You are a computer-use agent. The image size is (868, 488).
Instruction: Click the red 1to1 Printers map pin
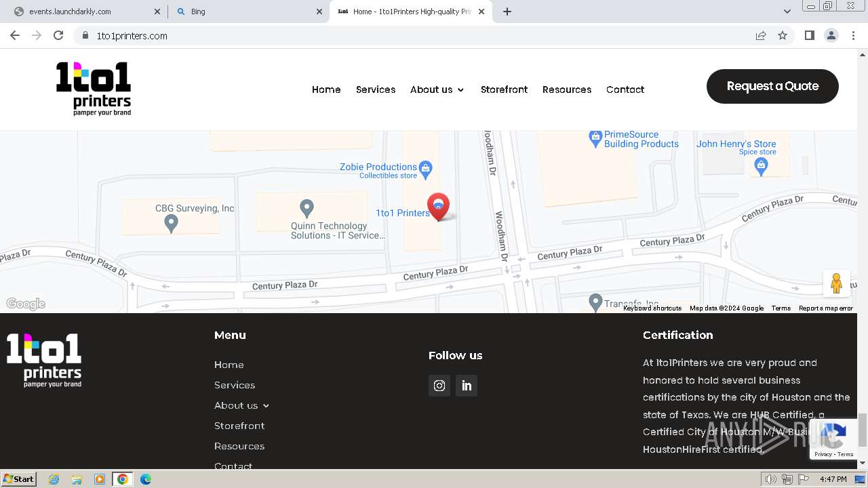[x=438, y=207]
